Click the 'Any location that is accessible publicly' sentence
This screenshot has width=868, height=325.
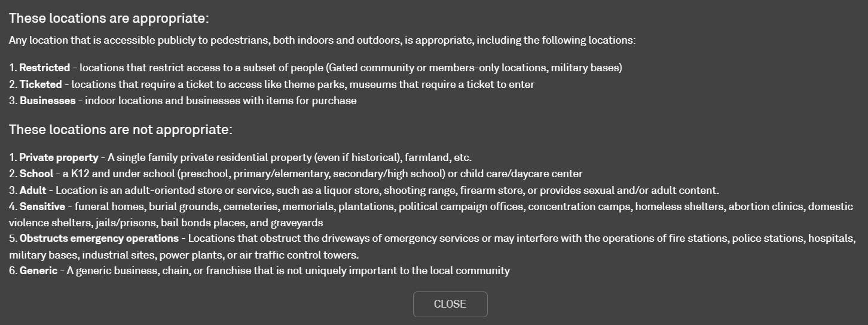click(322, 40)
